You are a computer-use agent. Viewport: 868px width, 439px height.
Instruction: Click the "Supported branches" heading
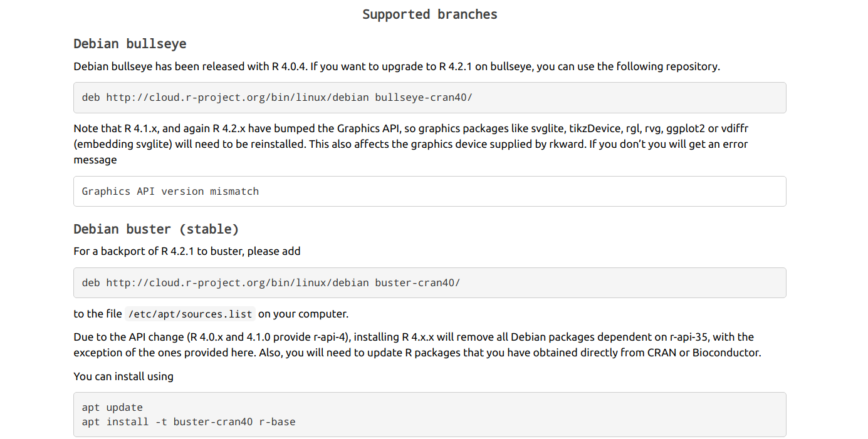tap(430, 14)
